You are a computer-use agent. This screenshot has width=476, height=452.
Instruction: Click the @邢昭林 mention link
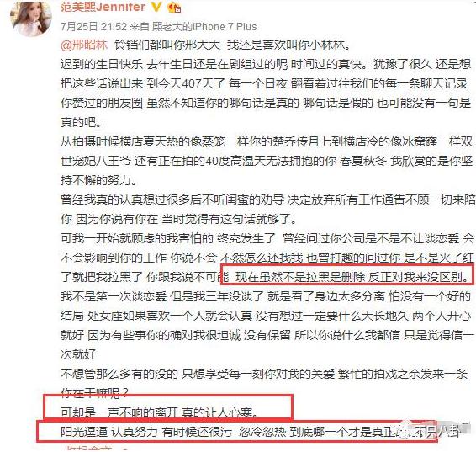pos(84,45)
